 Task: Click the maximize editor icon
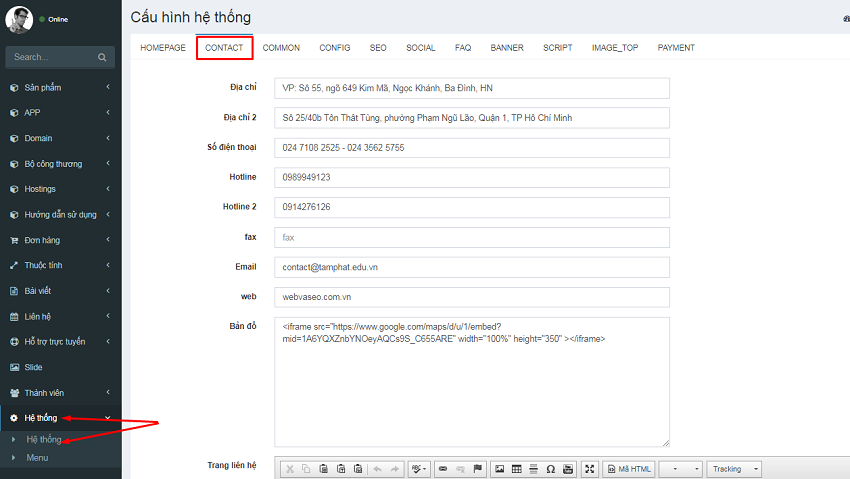point(589,468)
